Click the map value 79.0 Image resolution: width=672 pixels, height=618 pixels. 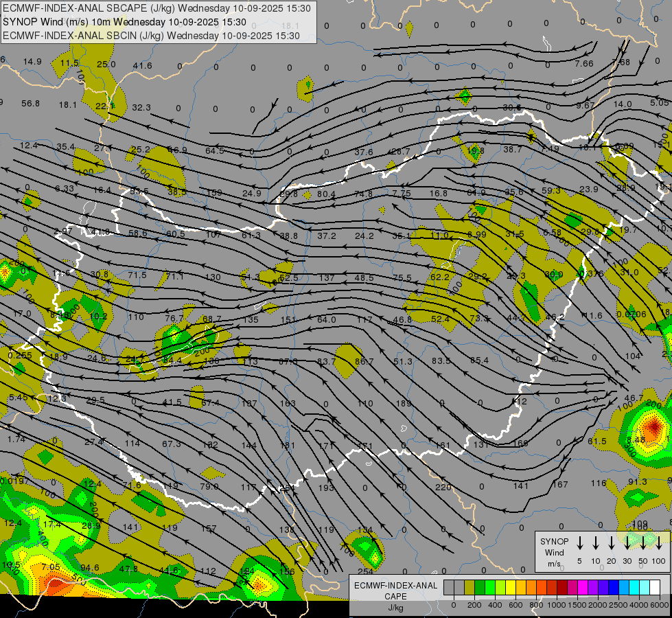[209, 487]
